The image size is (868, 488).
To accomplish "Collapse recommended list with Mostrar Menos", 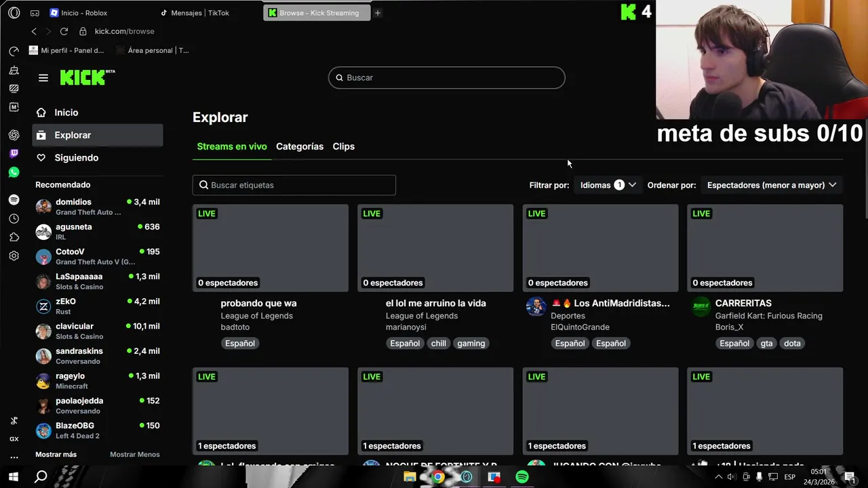I will [135, 454].
